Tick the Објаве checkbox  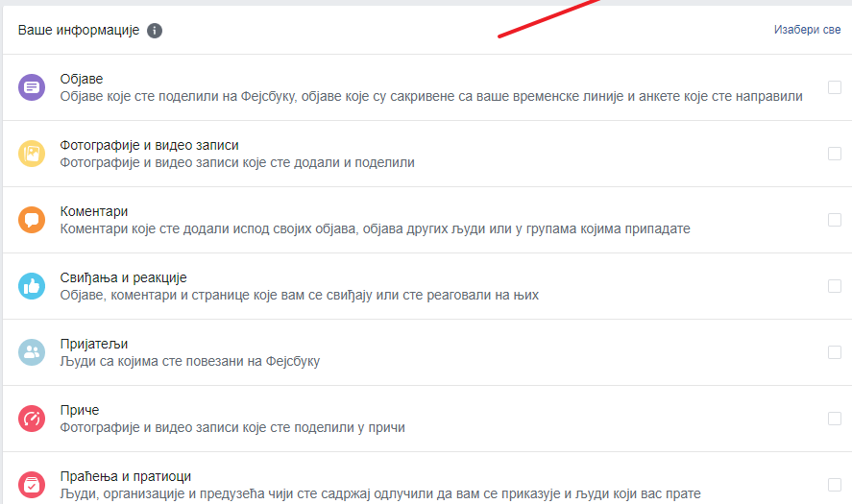point(835,87)
